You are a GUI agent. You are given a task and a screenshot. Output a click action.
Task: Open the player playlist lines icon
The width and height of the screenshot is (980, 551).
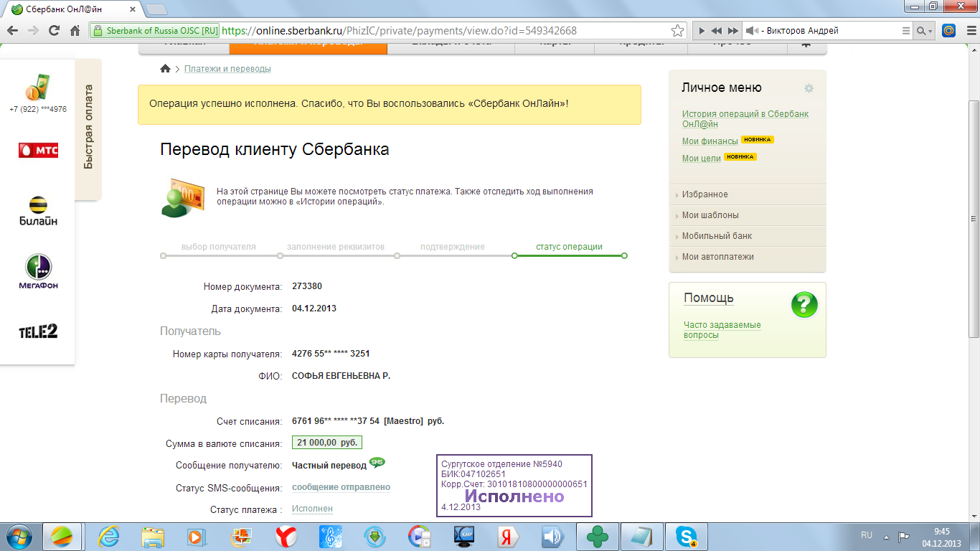(x=906, y=31)
